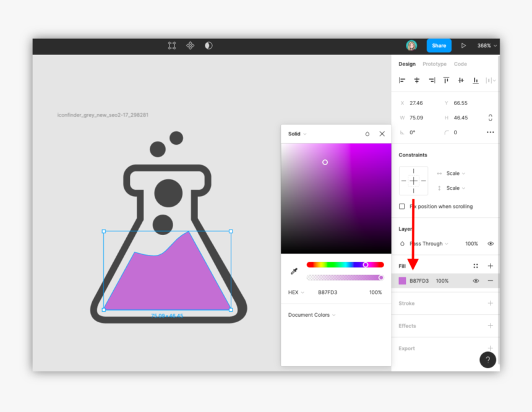Expand the Document Colors dropdown
Image resolution: width=532 pixels, height=412 pixels.
(311, 315)
